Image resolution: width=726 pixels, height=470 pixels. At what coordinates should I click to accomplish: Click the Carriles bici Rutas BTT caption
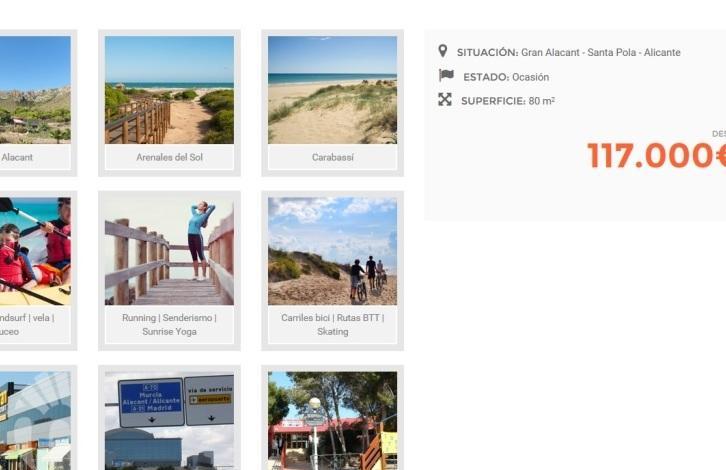(332, 325)
